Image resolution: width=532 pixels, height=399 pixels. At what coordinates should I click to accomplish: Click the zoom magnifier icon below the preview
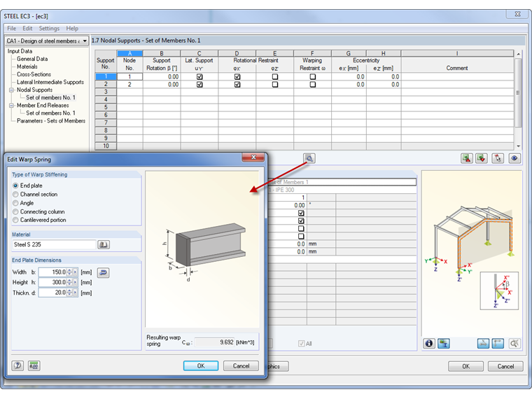point(514,344)
